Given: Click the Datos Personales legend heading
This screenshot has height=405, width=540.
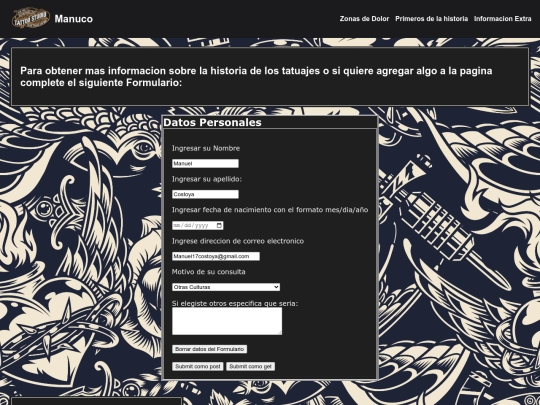Looking at the screenshot, I should (212, 122).
